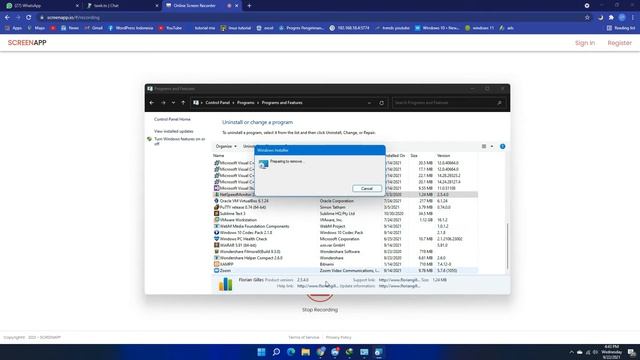Open taskbar Search magnifier icon

click(276, 352)
